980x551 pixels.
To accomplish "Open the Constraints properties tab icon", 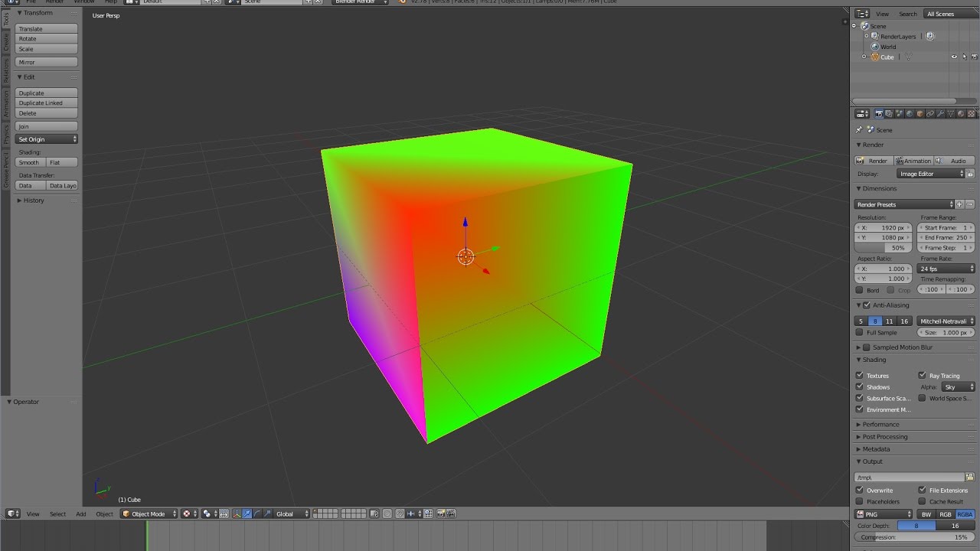I will tap(930, 114).
